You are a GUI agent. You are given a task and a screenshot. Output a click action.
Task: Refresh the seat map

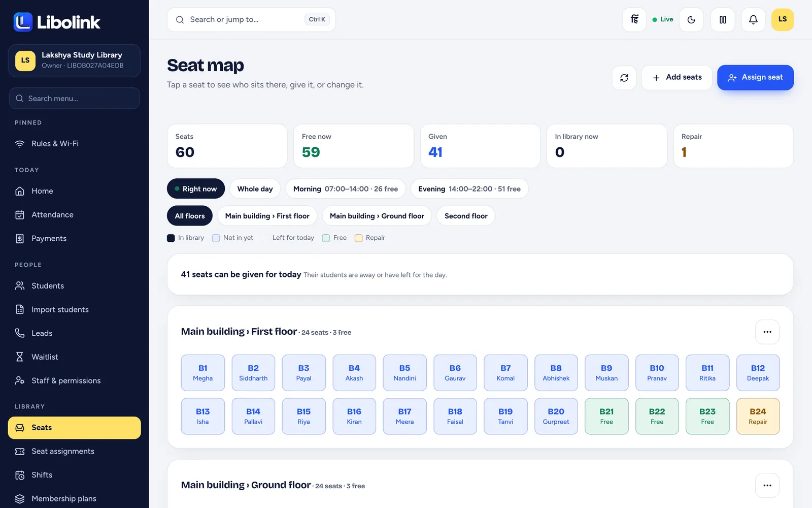[x=624, y=78]
